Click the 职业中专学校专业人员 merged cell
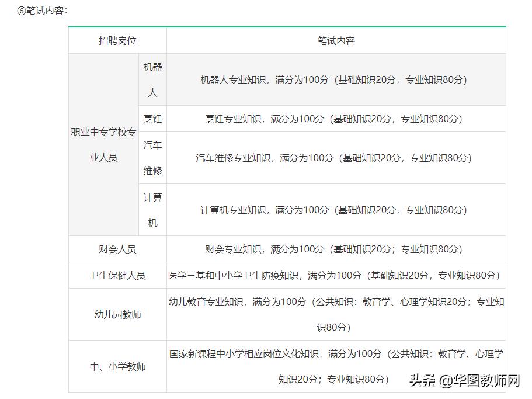Image resolution: width=532 pixels, height=399 pixels. 104,144
